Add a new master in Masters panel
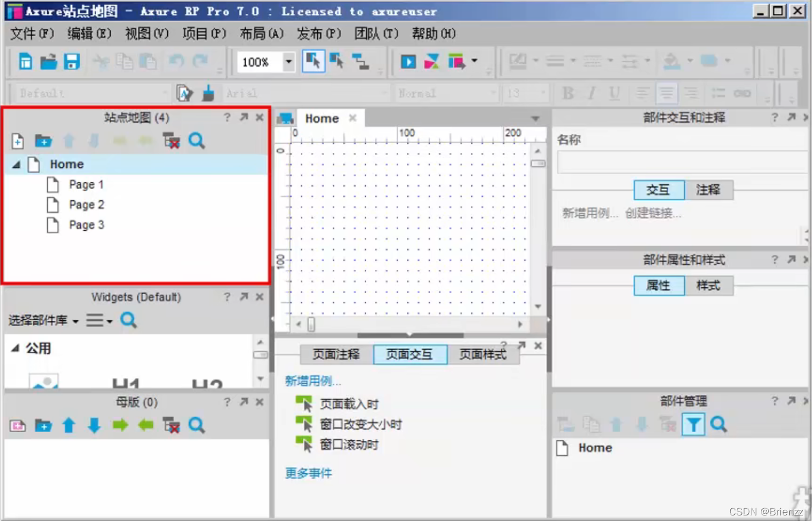Image resolution: width=812 pixels, height=521 pixels. pyautogui.click(x=18, y=425)
